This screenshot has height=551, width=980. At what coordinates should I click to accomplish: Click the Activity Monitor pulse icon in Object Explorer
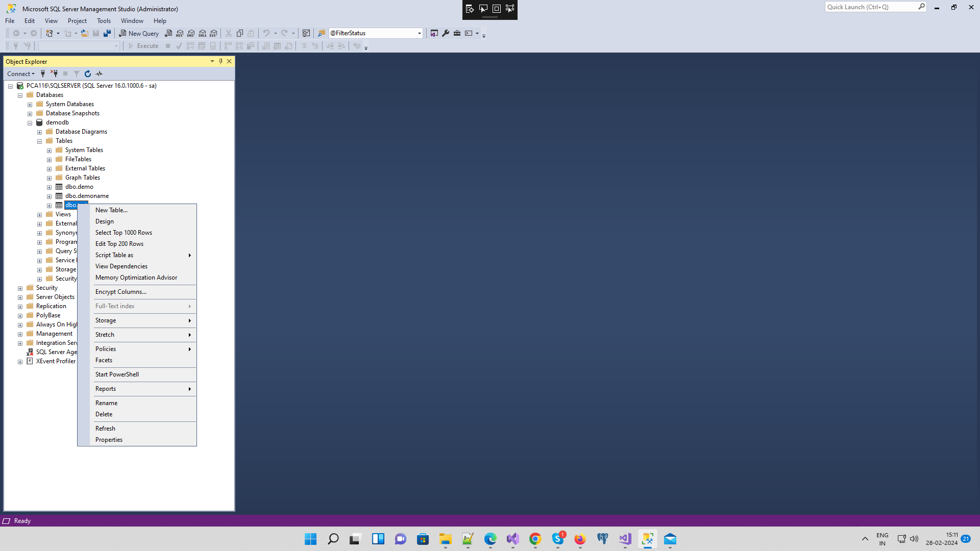(x=99, y=73)
